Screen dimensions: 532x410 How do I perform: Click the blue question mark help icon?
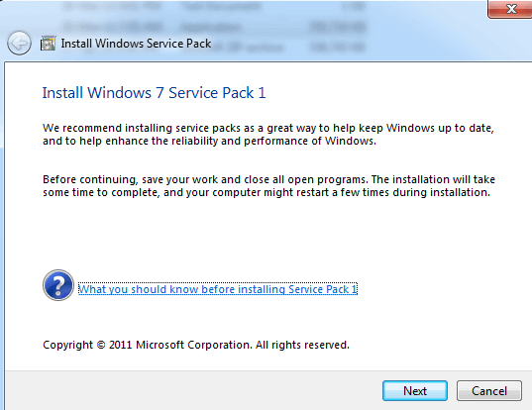[x=58, y=285]
